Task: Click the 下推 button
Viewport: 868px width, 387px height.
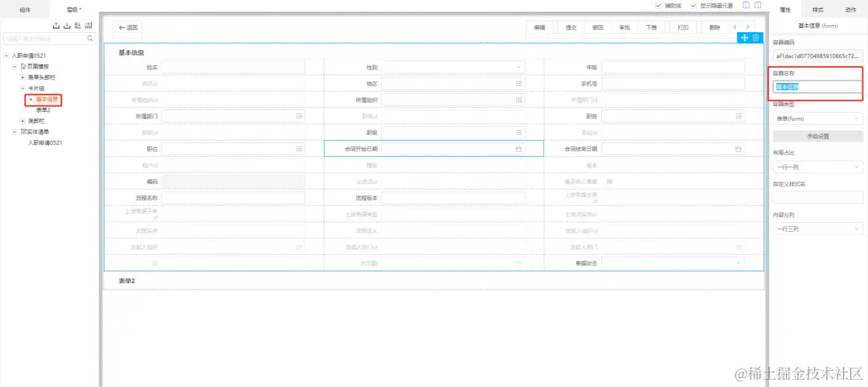Action: (x=651, y=27)
